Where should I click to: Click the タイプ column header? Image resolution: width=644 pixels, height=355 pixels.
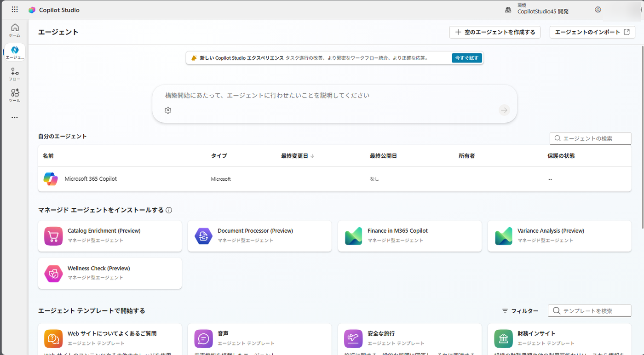click(x=219, y=156)
